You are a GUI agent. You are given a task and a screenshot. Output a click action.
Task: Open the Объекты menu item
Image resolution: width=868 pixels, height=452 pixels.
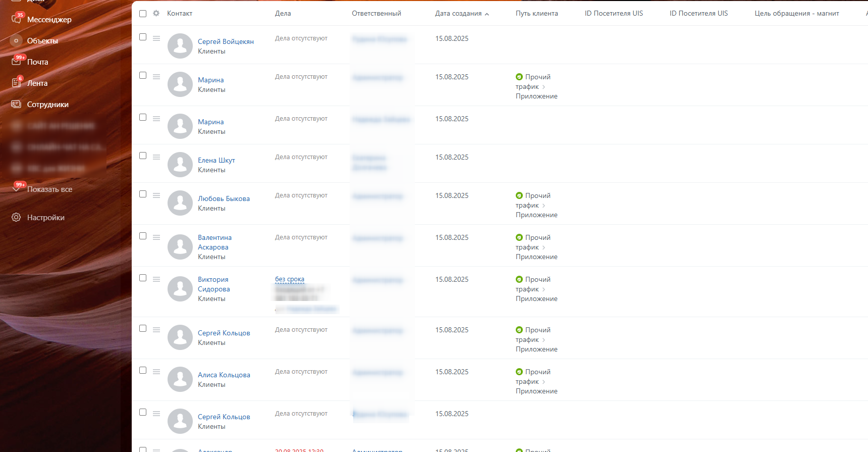[42, 40]
